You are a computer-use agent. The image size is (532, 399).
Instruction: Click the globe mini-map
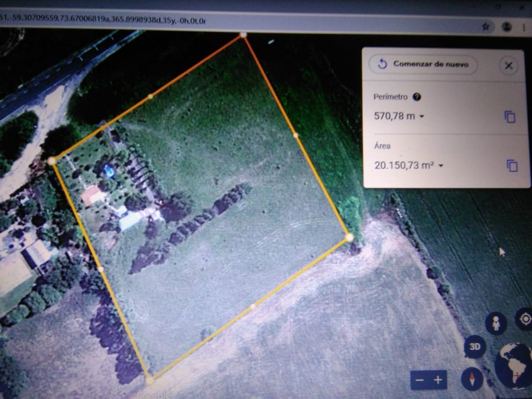coord(514,365)
